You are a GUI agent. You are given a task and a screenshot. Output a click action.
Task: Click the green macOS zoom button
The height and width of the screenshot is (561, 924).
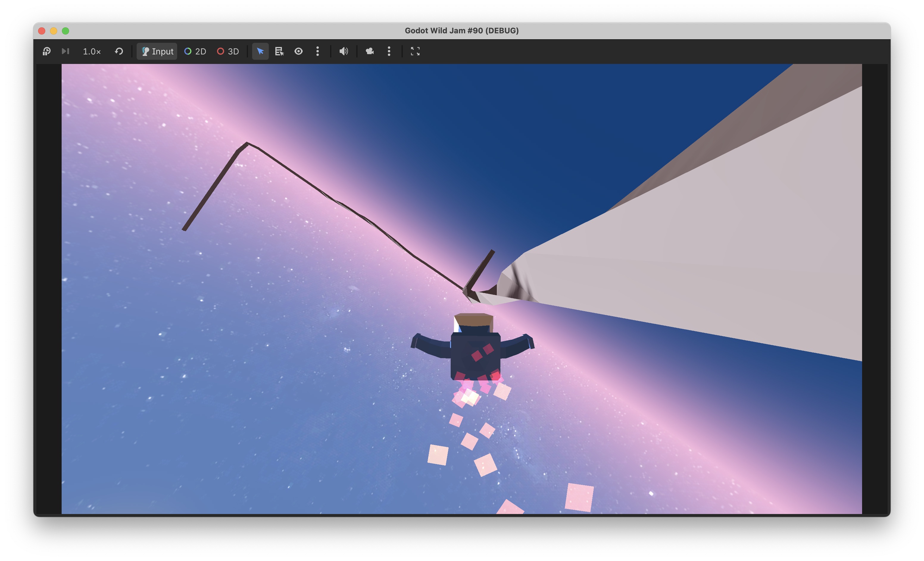(65, 31)
